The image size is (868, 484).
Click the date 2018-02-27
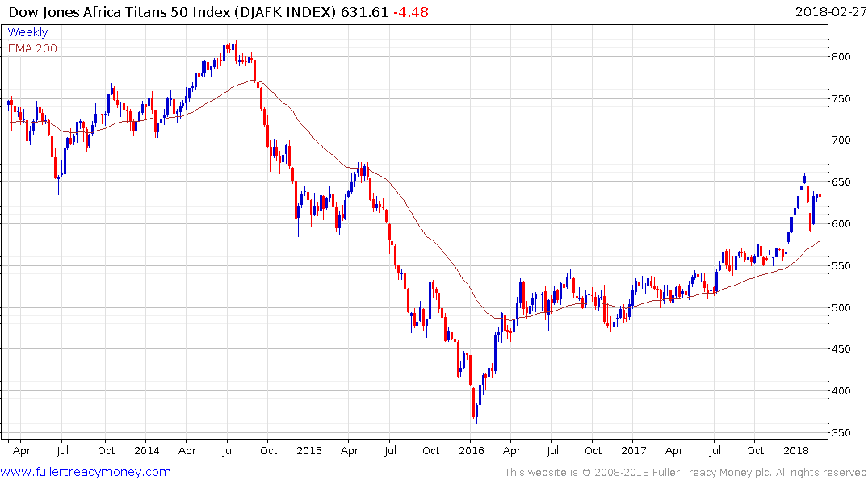pyautogui.click(x=831, y=12)
